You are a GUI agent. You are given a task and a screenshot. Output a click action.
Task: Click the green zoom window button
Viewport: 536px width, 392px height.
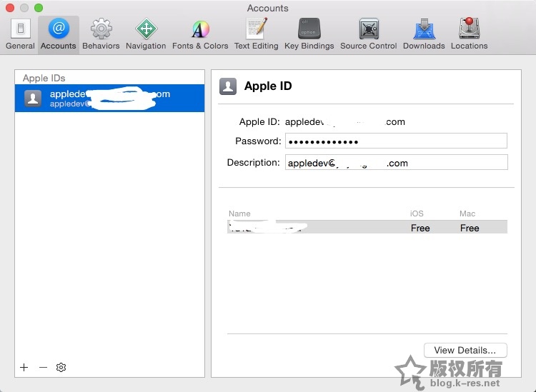tap(39, 8)
